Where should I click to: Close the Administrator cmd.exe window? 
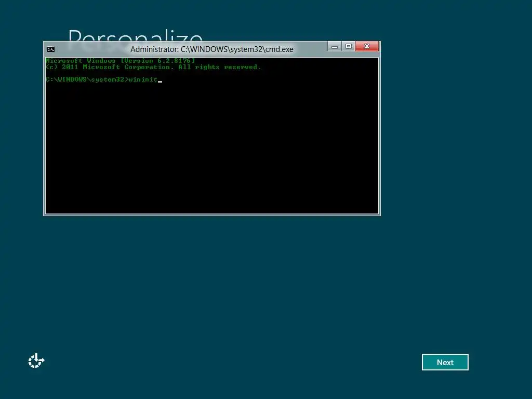367,46
